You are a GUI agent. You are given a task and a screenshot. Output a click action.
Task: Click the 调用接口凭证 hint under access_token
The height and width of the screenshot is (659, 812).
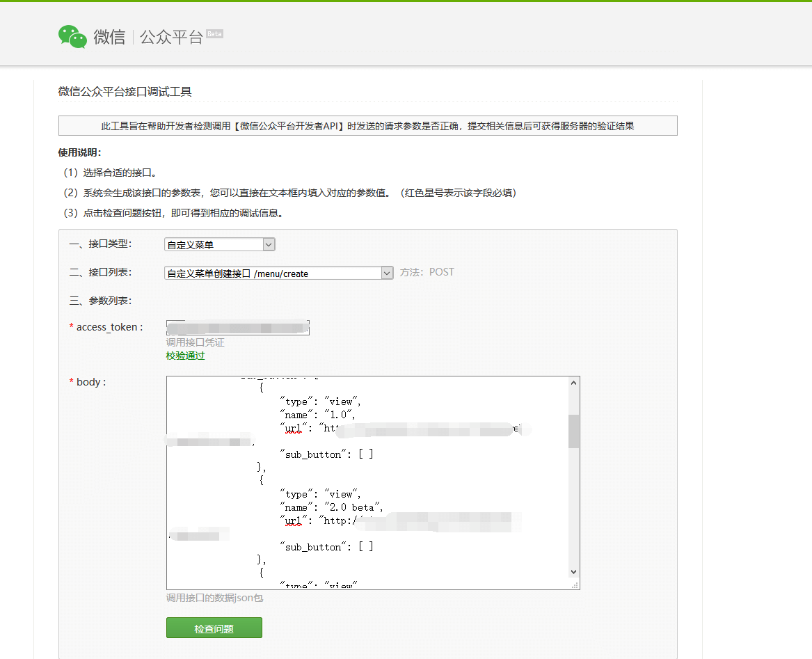pyautogui.click(x=195, y=343)
